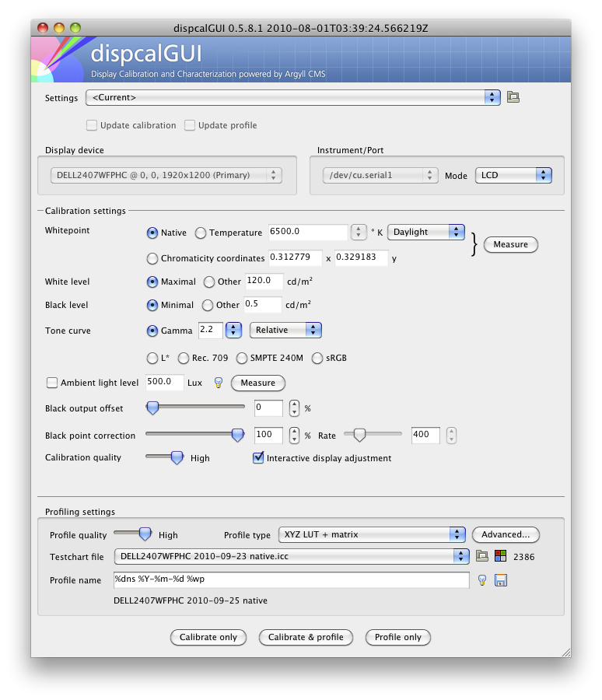This screenshot has width=602, height=700.
Task: Click the floppy disk save icon beside Profile name
Action: 501,580
